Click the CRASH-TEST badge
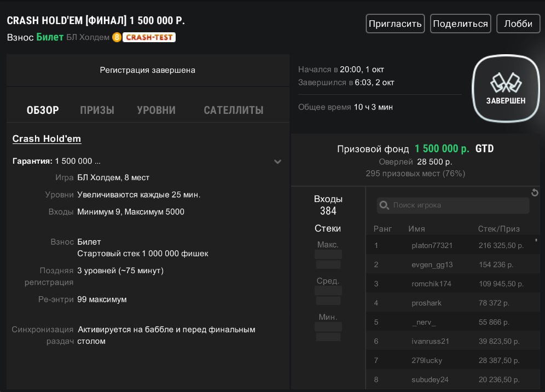The height and width of the screenshot is (392, 545). coord(149,37)
